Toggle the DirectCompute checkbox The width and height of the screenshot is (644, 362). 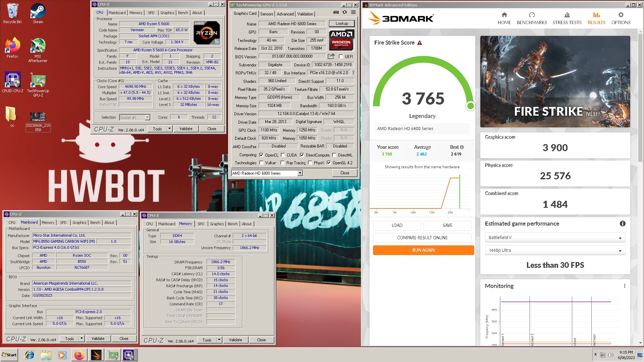[302, 155]
